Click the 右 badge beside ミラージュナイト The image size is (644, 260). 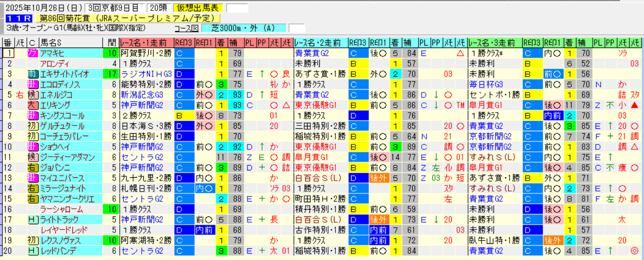[32, 188]
